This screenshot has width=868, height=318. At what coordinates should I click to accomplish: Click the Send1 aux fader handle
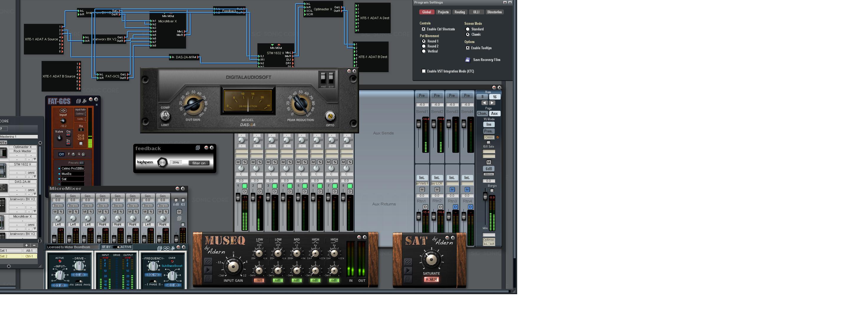(x=418, y=124)
